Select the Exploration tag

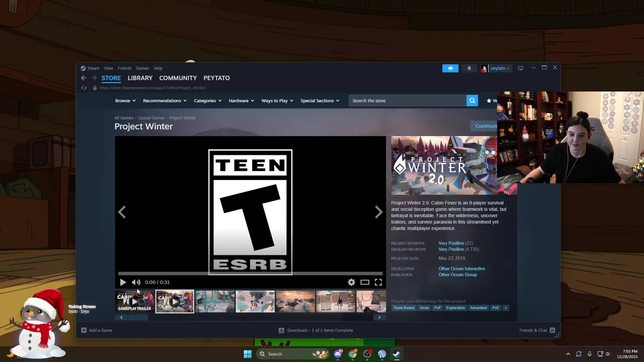coord(456,308)
